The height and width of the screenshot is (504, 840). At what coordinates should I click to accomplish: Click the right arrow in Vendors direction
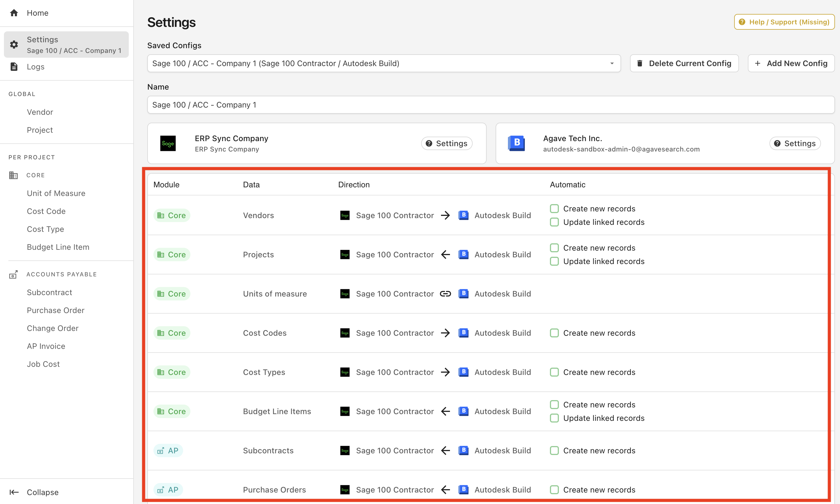click(445, 215)
